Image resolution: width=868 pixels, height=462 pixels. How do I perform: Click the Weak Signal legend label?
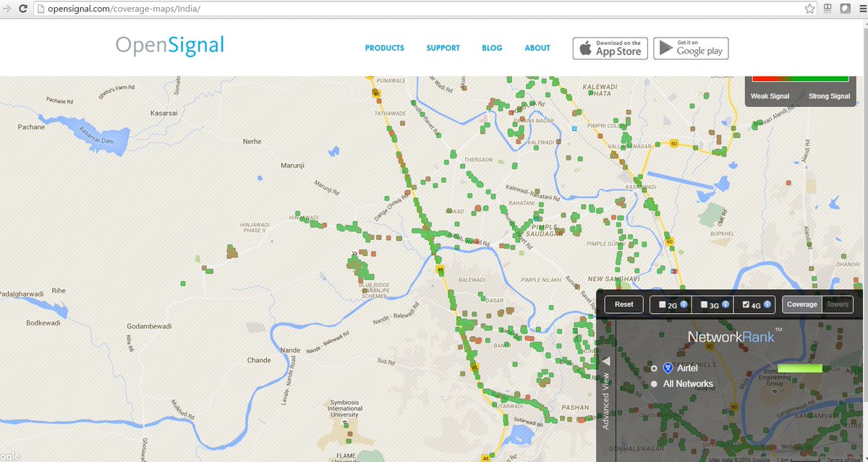click(x=770, y=96)
